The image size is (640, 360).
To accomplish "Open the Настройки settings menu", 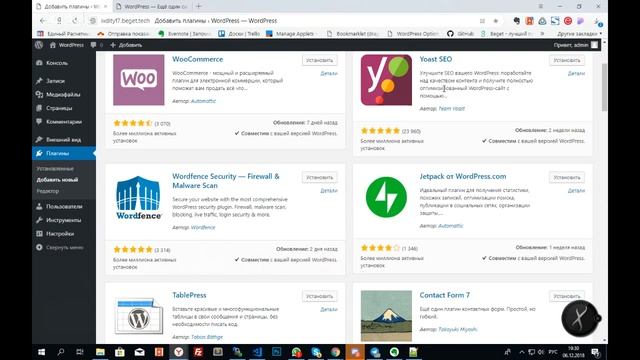I will [60, 234].
